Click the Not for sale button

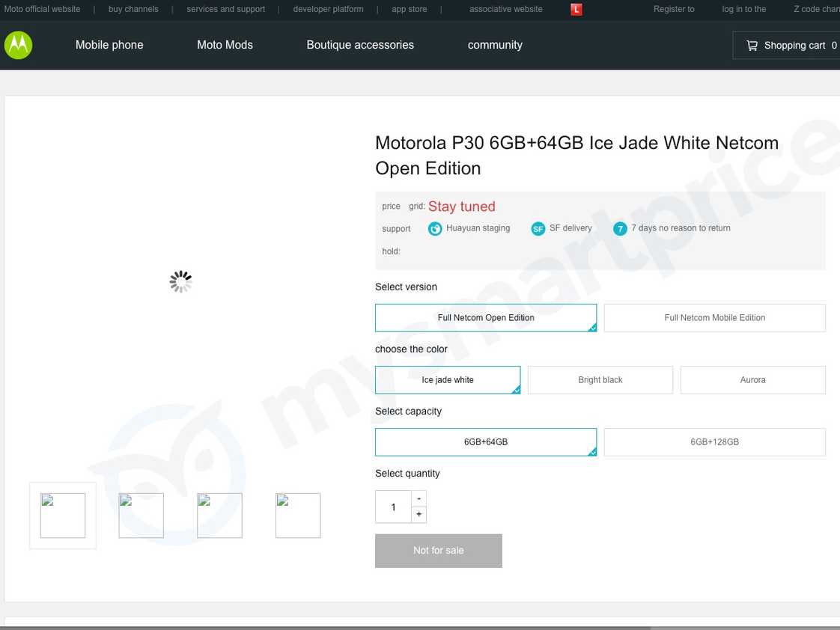point(439,551)
